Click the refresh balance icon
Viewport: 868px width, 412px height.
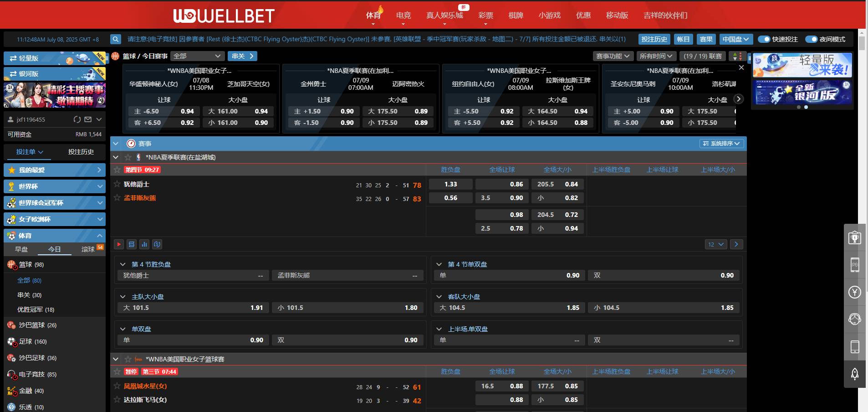click(x=77, y=119)
